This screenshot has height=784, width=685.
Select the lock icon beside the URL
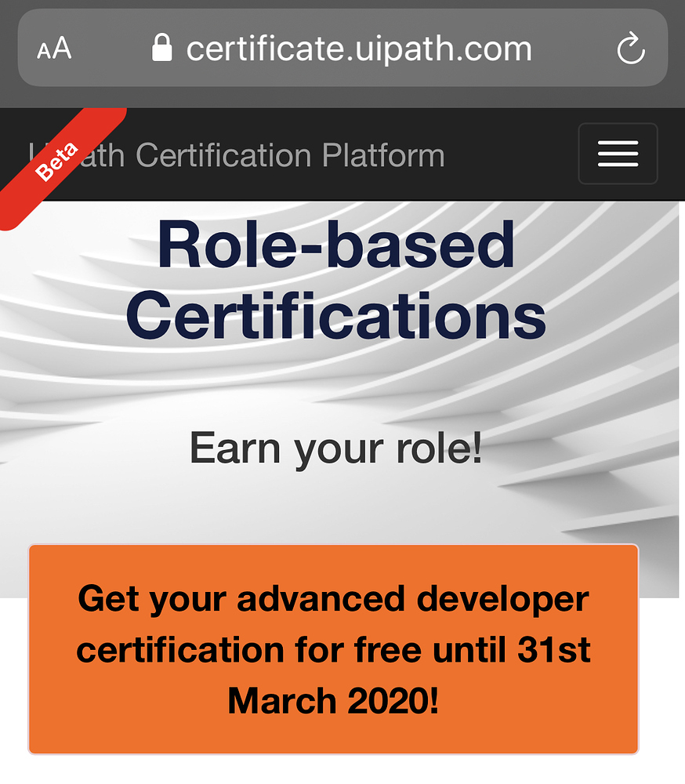pos(161,48)
